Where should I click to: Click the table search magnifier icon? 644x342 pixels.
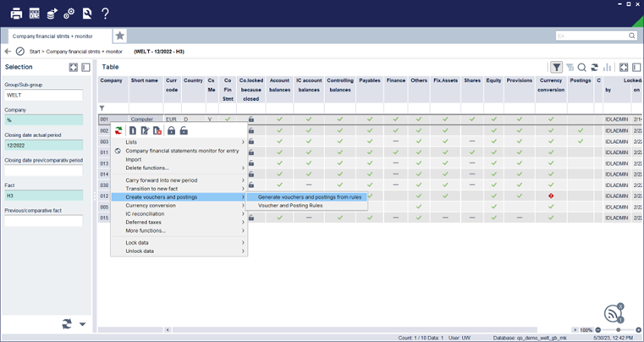click(x=582, y=68)
